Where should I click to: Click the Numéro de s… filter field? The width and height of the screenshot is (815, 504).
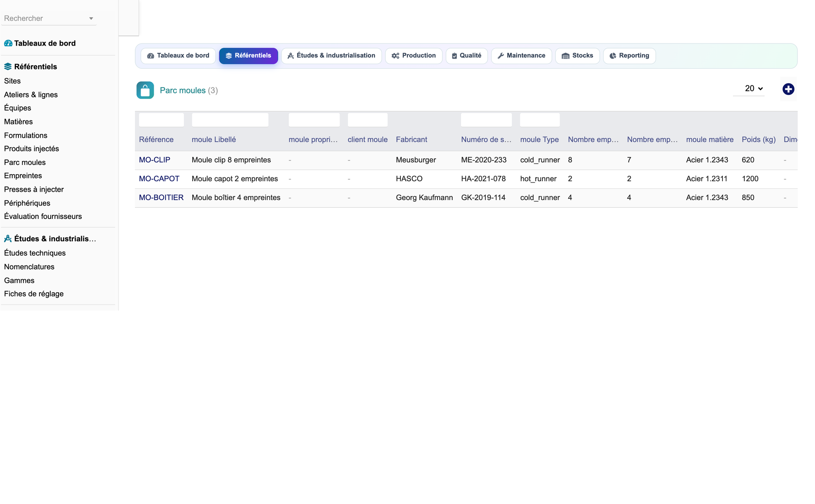486,120
